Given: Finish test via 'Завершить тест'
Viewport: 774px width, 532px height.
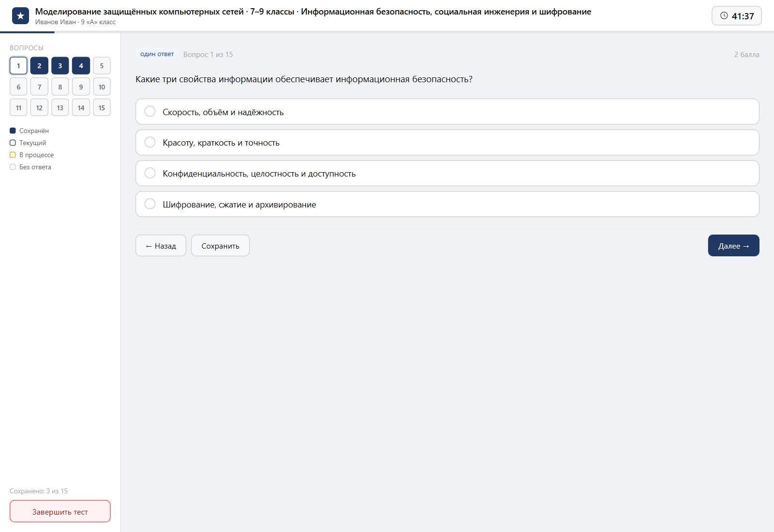Looking at the screenshot, I should tap(60, 512).
